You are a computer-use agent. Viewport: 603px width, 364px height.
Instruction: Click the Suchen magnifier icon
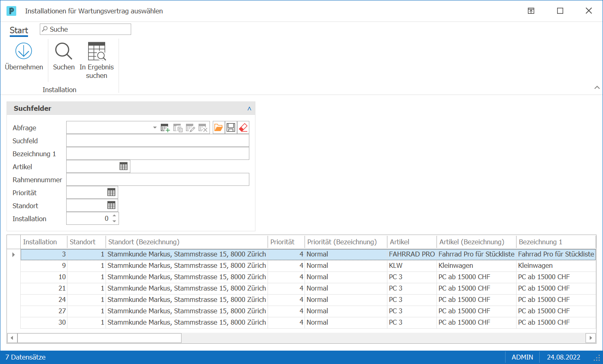click(x=64, y=51)
